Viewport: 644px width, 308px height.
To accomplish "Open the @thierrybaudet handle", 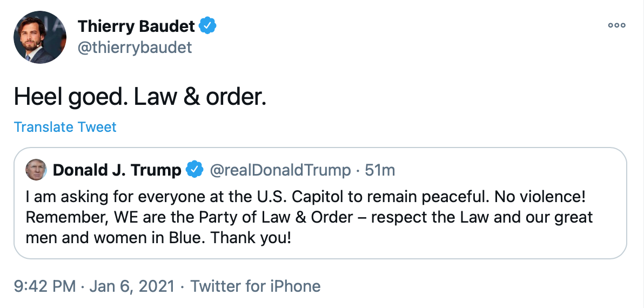I will [135, 48].
